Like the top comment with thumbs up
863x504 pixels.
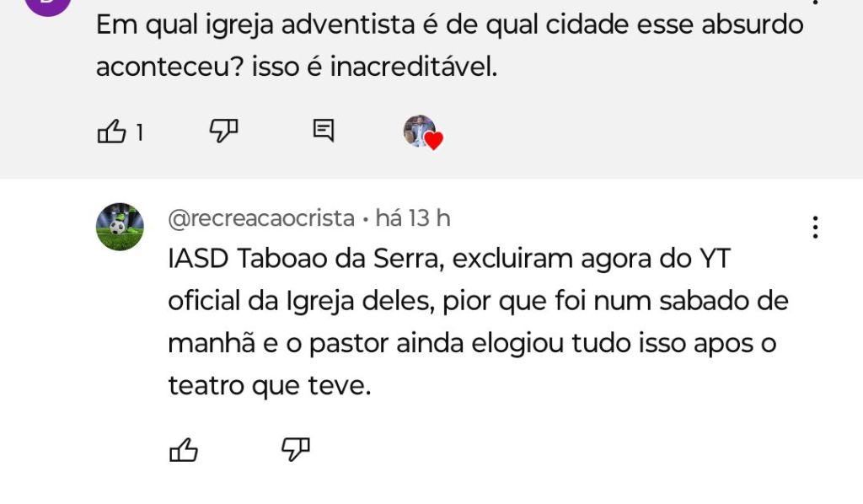112,131
